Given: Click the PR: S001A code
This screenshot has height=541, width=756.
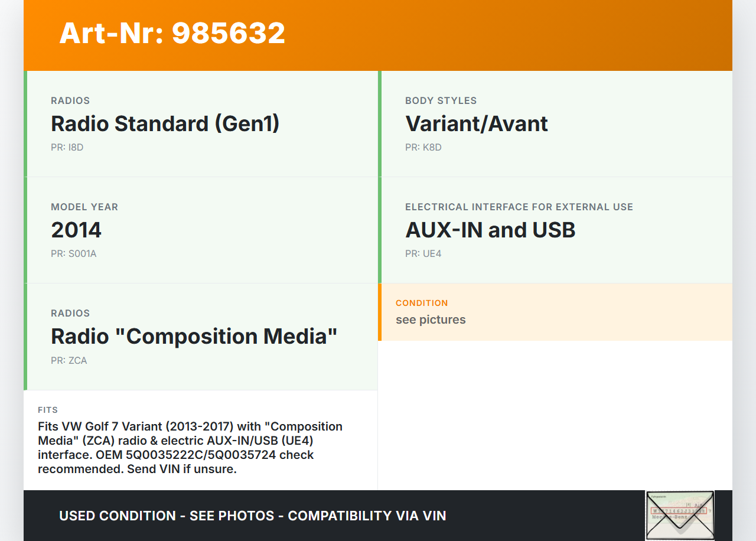Looking at the screenshot, I should click(x=73, y=253).
